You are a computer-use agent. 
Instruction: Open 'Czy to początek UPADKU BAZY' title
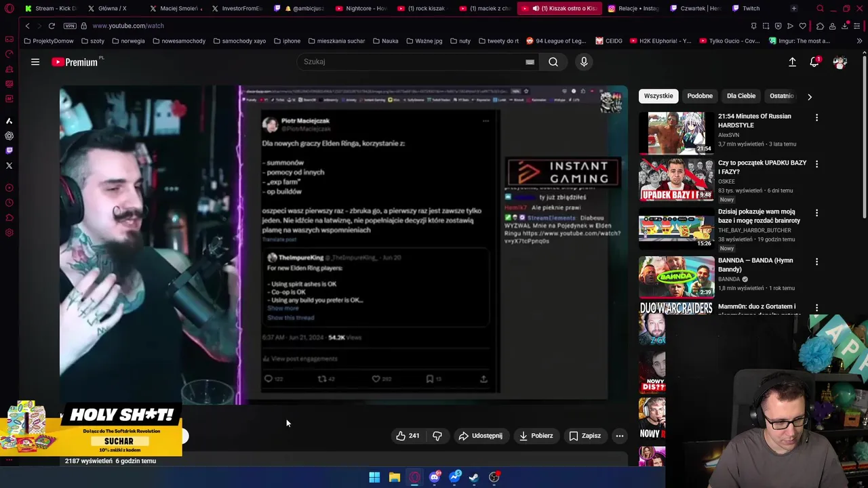pos(762,167)
